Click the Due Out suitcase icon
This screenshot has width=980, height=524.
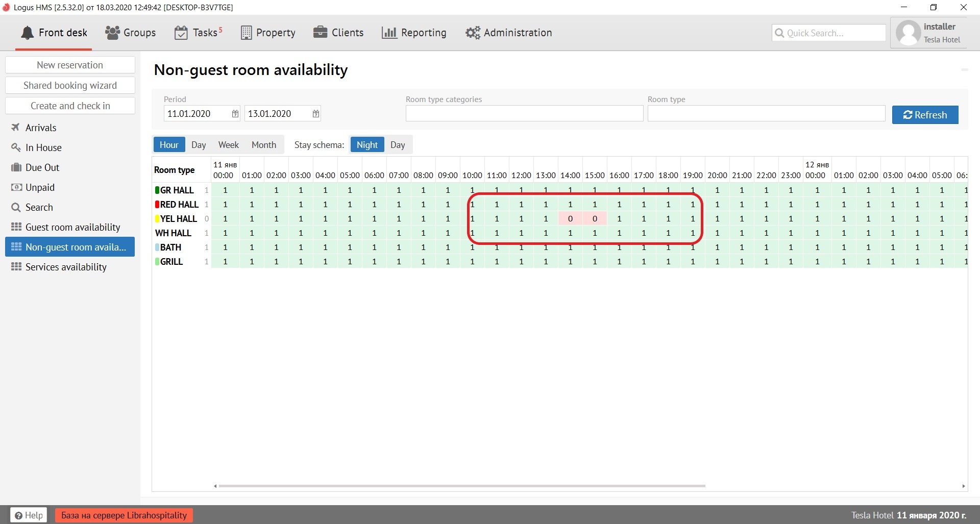pyautogui.click(x=16, y=167)
